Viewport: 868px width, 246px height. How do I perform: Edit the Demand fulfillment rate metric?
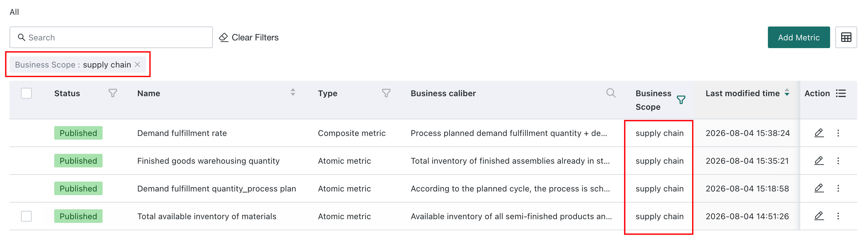[x=819, y=133]
